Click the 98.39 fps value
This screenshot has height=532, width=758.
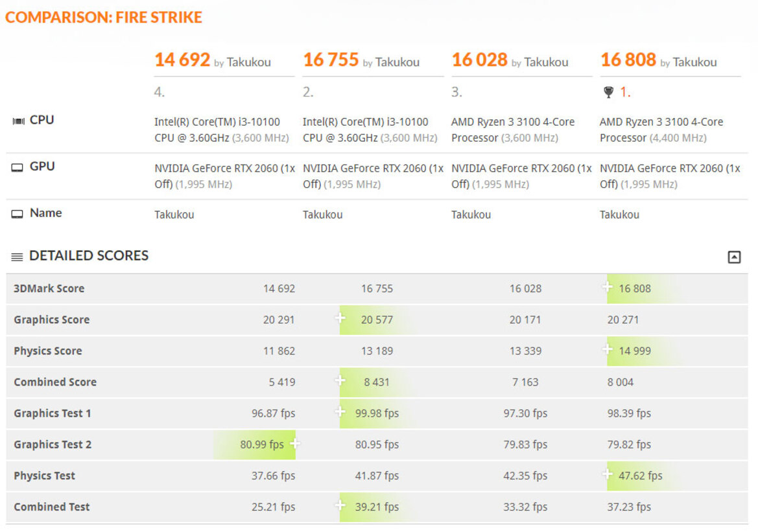pyautogui.click(x=629, y=413)
